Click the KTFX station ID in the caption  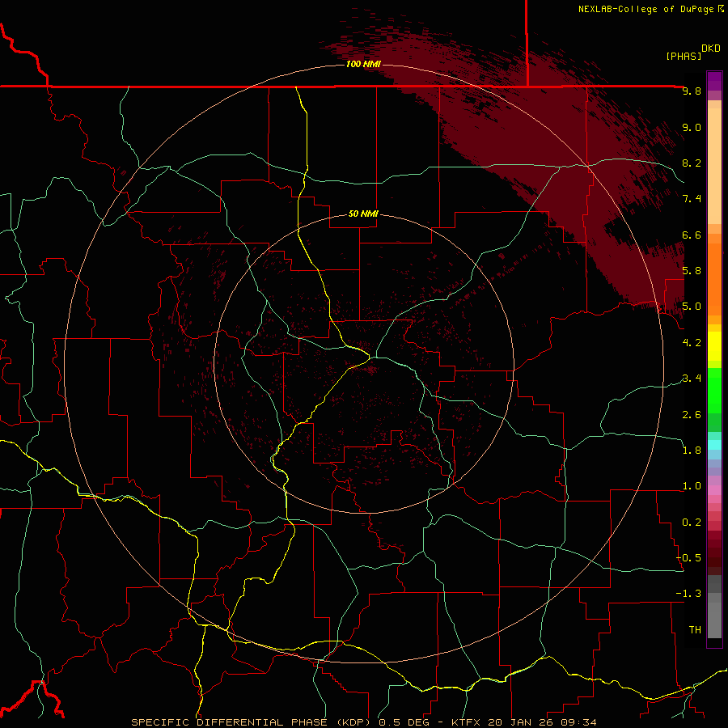click(x=468, y=722)
